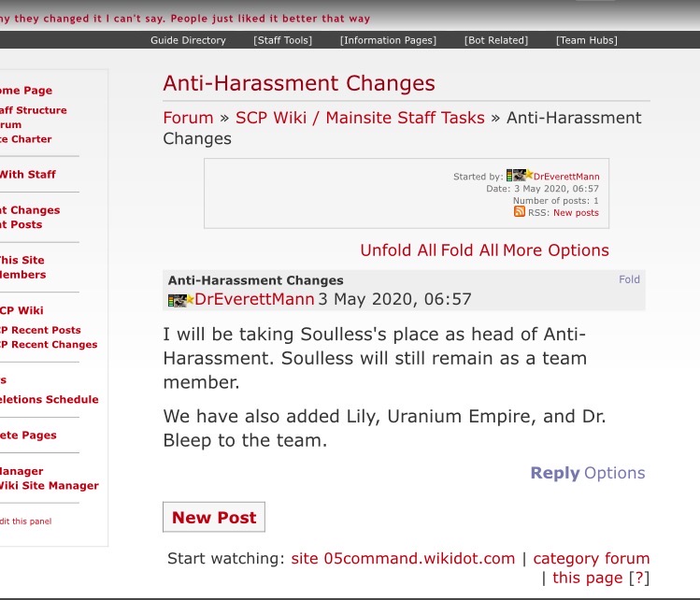This screenshot has width=700, height=600.
Task: Click the RSS feed icon
Action: pos(520,211)
